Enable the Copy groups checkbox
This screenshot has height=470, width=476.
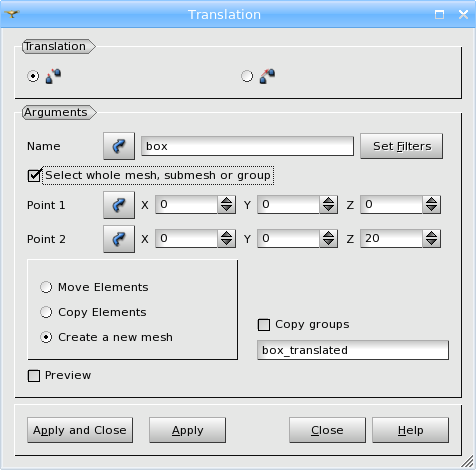tap(264, 325)
